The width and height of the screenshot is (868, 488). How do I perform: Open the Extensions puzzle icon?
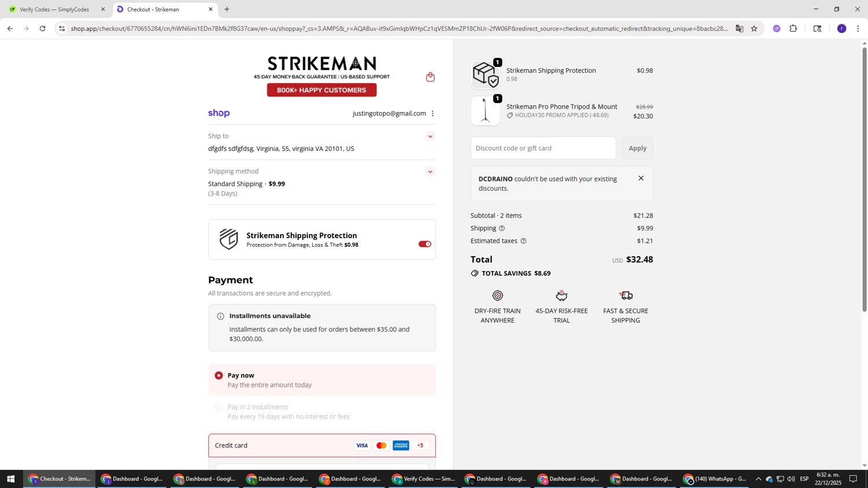click(793, 28)
